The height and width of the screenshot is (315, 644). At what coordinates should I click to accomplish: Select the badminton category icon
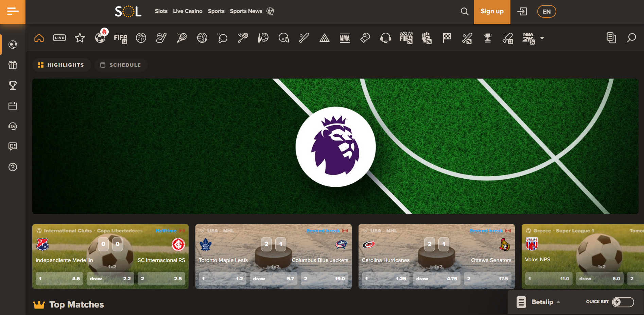[243, 38]
